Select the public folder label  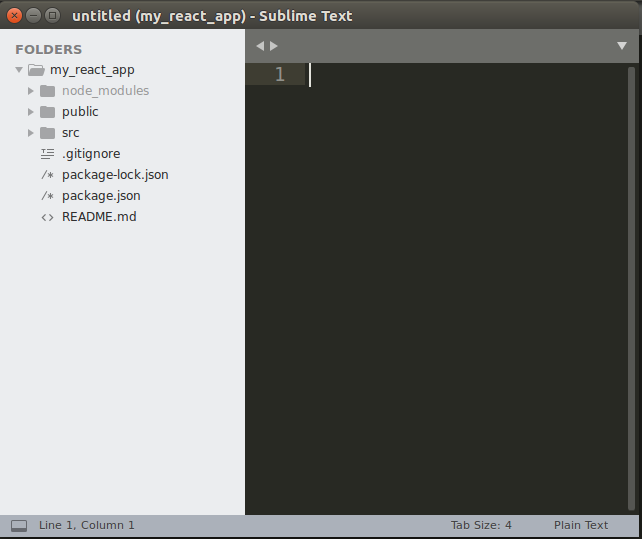[x=80, y=112]
